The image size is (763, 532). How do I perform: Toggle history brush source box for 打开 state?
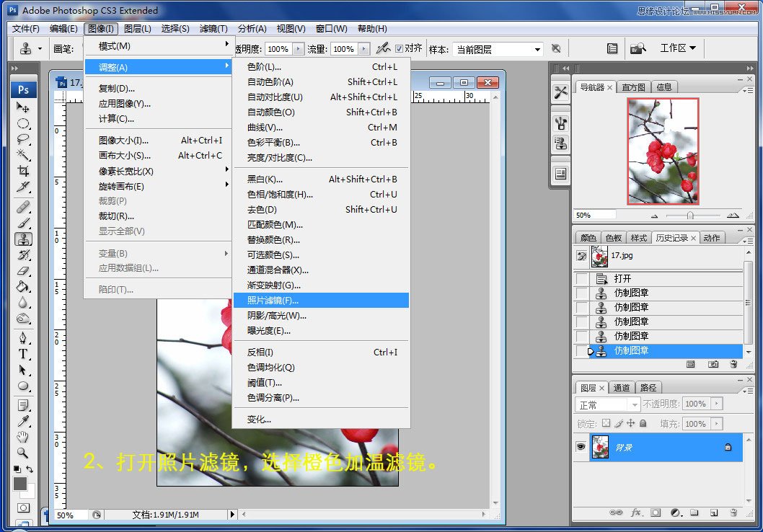pyautogui.click(x=582, y=279)
